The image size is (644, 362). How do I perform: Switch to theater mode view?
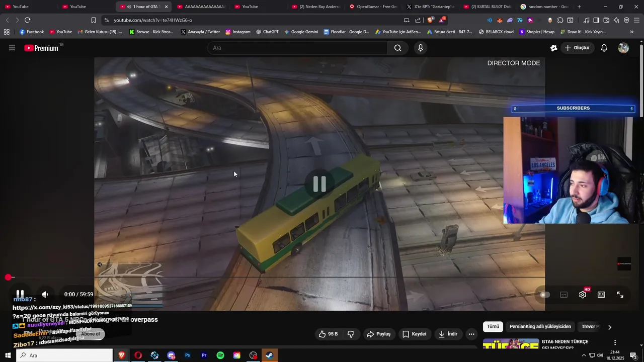point(601,295)
